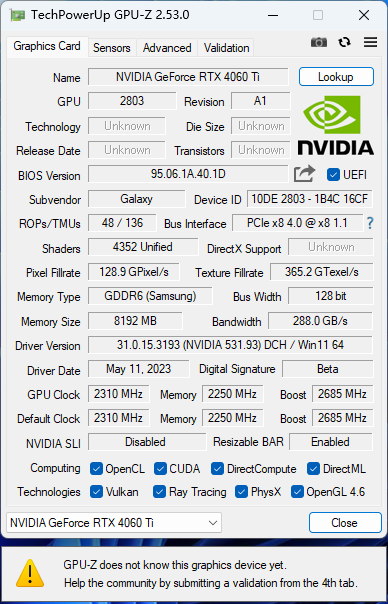Click the screenshot camera icon
The height and width of the screenshot is (604, 388).
319,42
